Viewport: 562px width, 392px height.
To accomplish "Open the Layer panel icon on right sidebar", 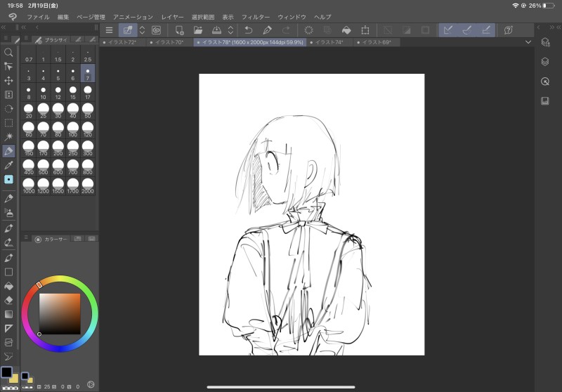I will (x=545, y=62).
